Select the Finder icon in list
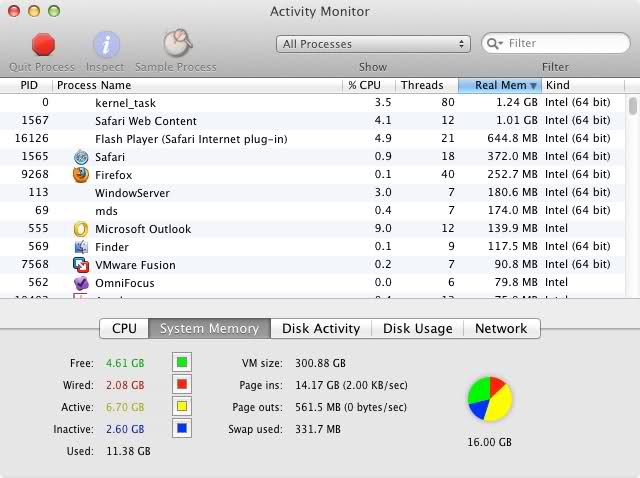Image resolution: width=640 pixels, height=478 pixels. (x=81, y=247)
